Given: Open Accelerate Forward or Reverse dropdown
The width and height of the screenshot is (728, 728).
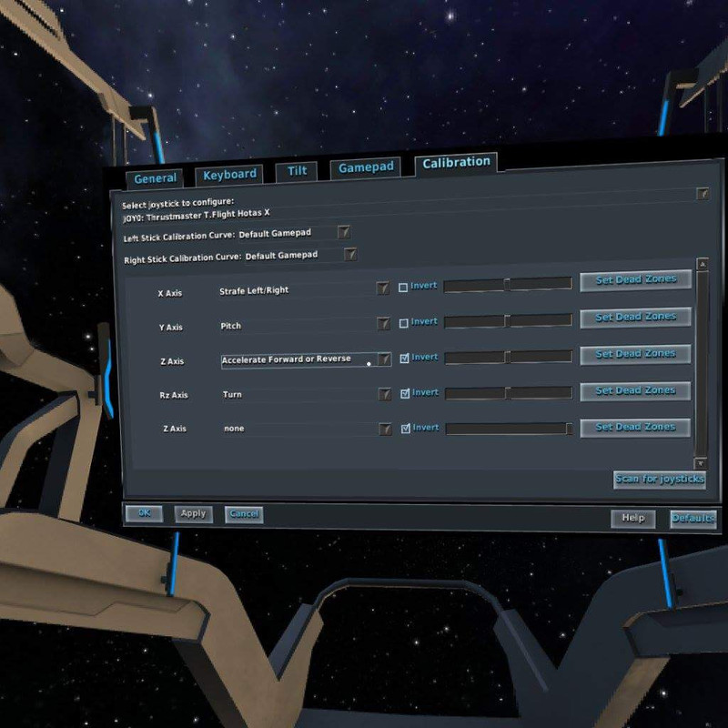Looking at the screenshot, I should tap(384, 359).
